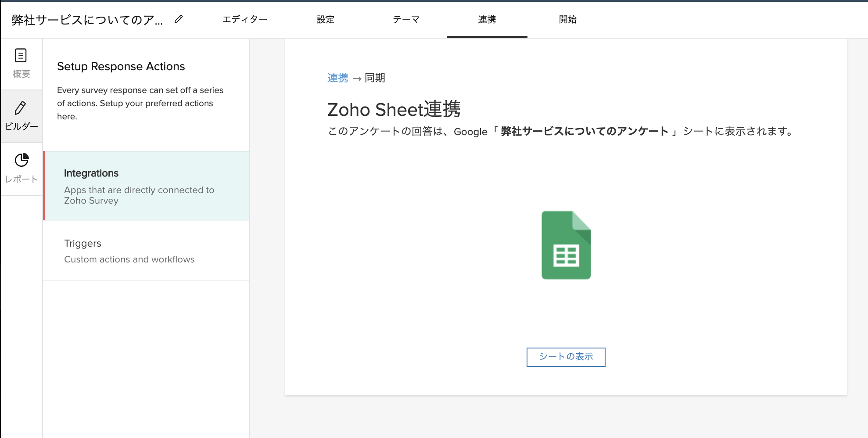
Task: Follow the blue 連携 breadcrumb link
Action: coord(337,78)
